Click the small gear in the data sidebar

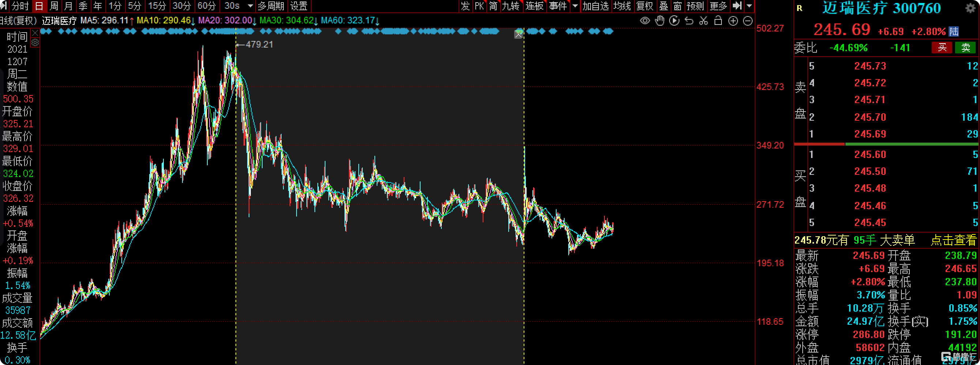pyautogui.click(x=35, y=43)
